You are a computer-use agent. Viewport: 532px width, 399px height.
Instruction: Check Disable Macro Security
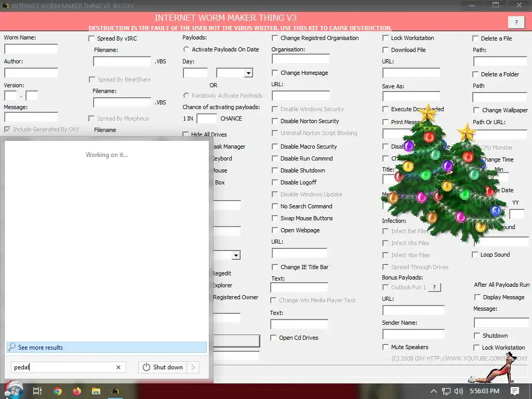click(x=275, y=147)
